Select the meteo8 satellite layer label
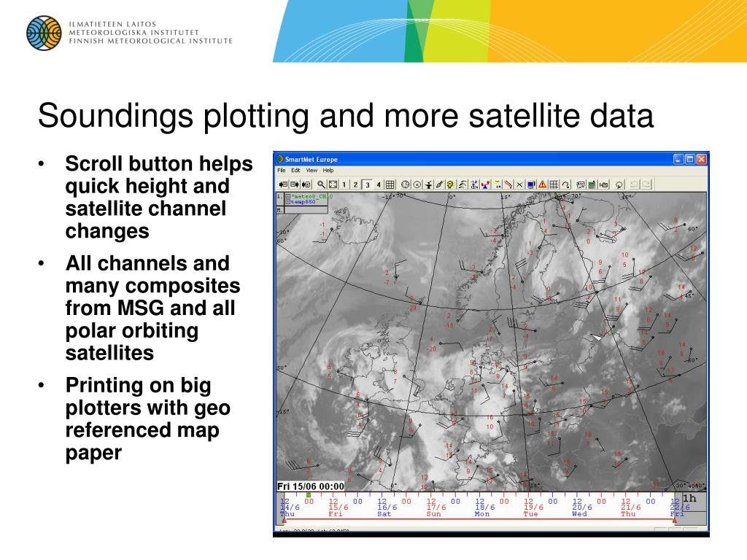Image resolution: width=747 pixels, height=560 pixels. (x=312, y=196)
